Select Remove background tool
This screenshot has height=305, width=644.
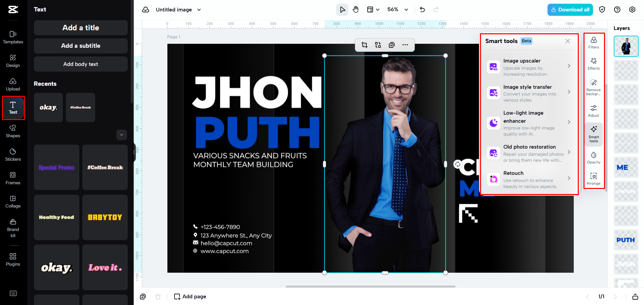tap(594, 87)
